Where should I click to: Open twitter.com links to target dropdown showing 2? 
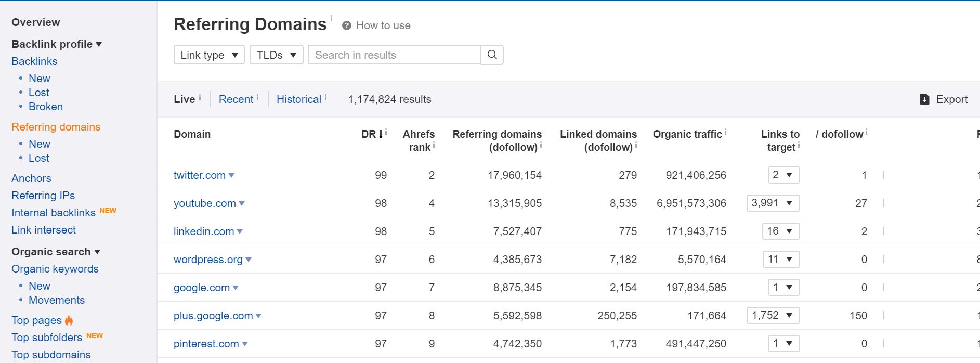point(783,175)
